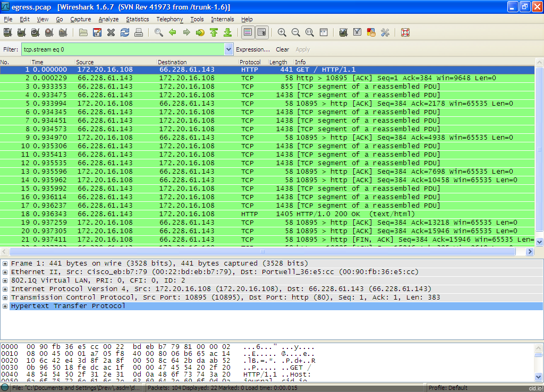This screenshot has height=392, width=544.
Task: Restart the running live capture
Action: tap(63, 32)
